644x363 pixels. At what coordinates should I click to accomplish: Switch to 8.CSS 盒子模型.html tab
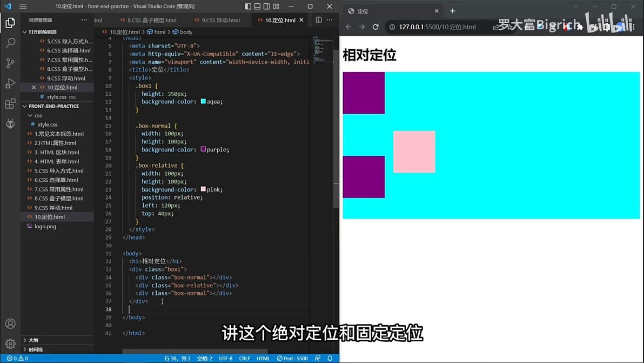pos(148,20)
